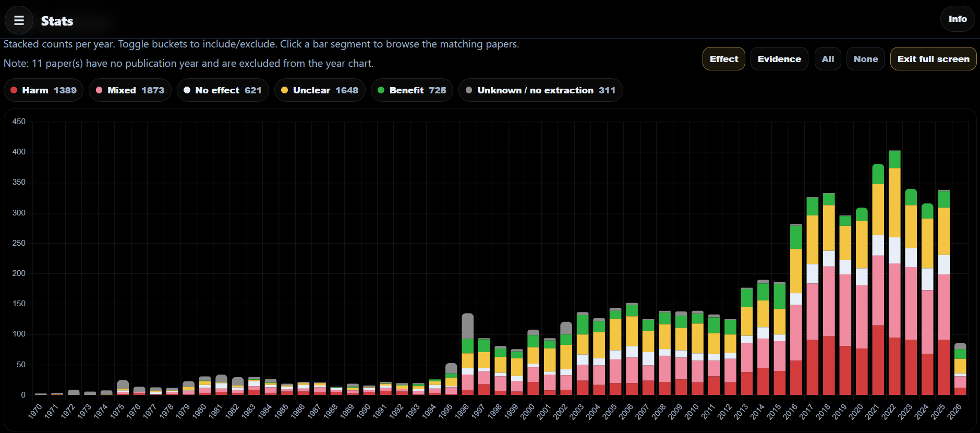The width and height of the screenshot is (980, 433).
Task: Toggle the Mixed bucket
Action: coord(130,90)
